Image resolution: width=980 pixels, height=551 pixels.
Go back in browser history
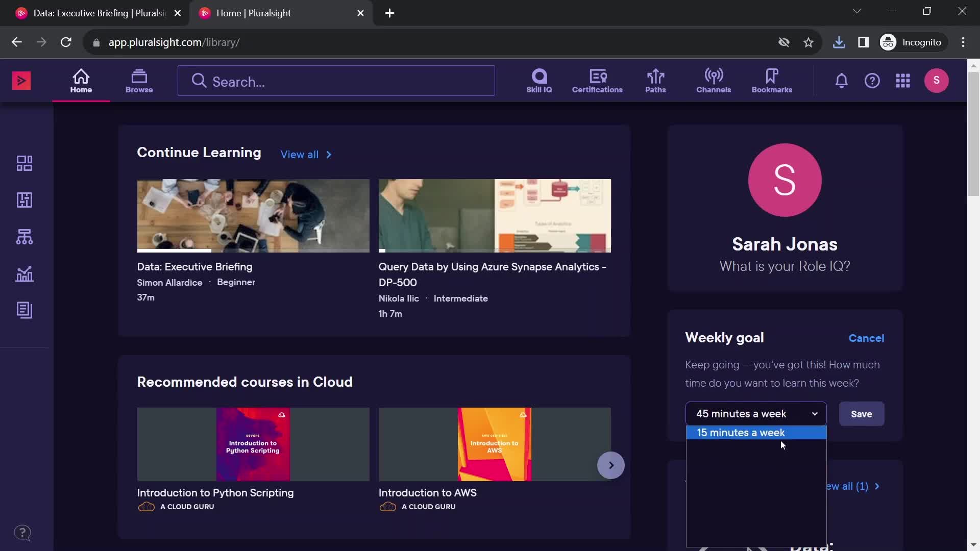point(17,42)
